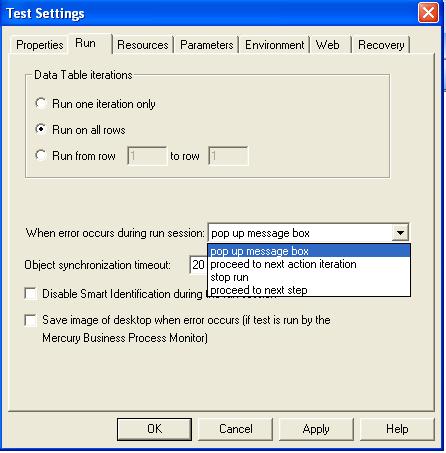Select the Run tab
Viewport: 446px width, 453px height.
[x=89, y=44]
